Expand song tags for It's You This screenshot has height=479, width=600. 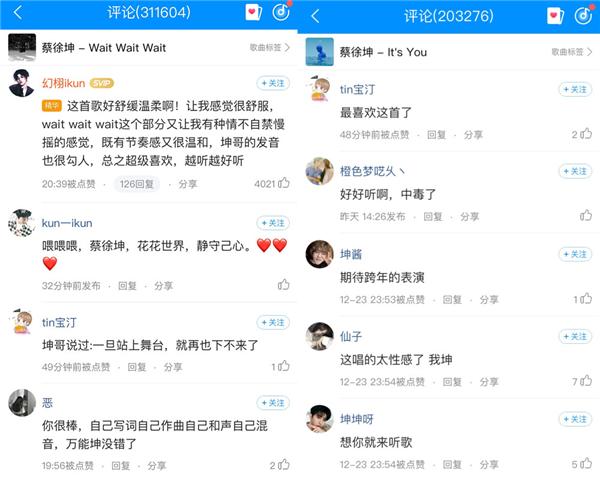click(x=571, y=52)
